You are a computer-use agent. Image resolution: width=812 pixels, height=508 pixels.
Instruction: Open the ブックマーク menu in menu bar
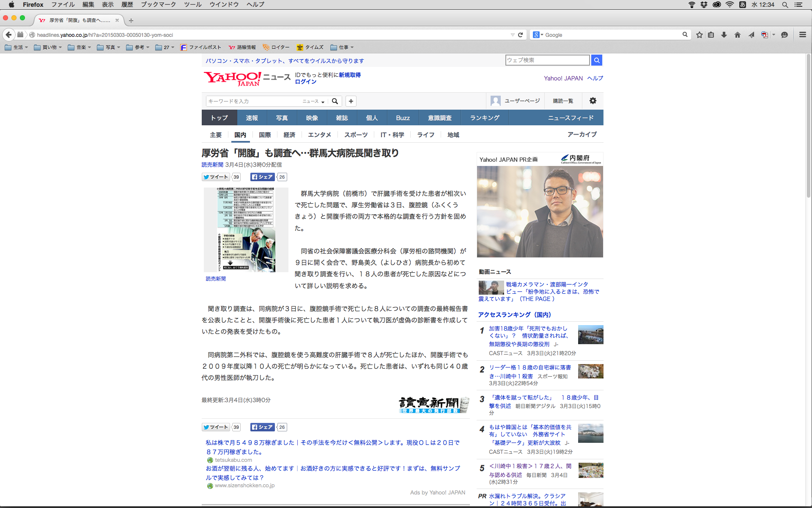point(158,4)
